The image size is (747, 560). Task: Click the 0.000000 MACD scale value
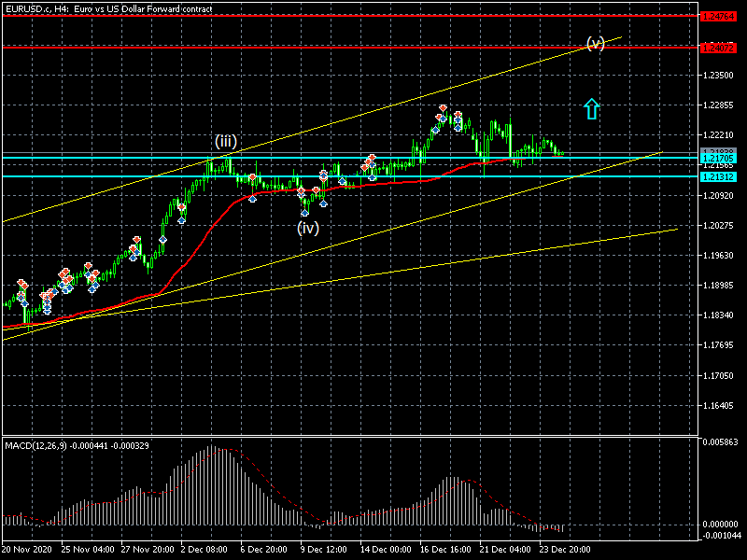click(x=720, y=524)
